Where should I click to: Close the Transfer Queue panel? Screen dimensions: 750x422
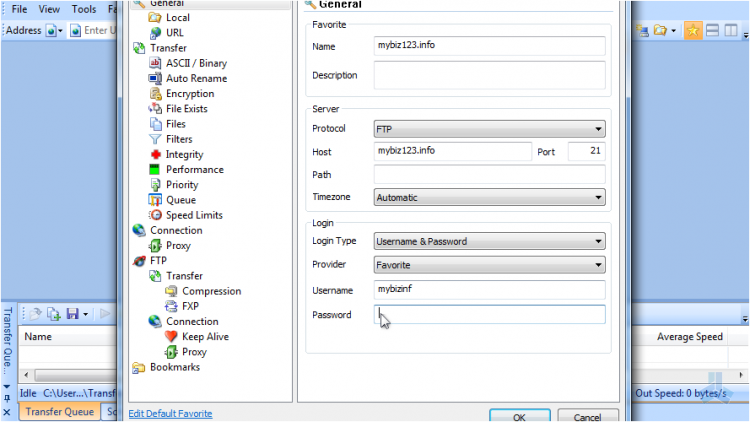click(7, 412)
